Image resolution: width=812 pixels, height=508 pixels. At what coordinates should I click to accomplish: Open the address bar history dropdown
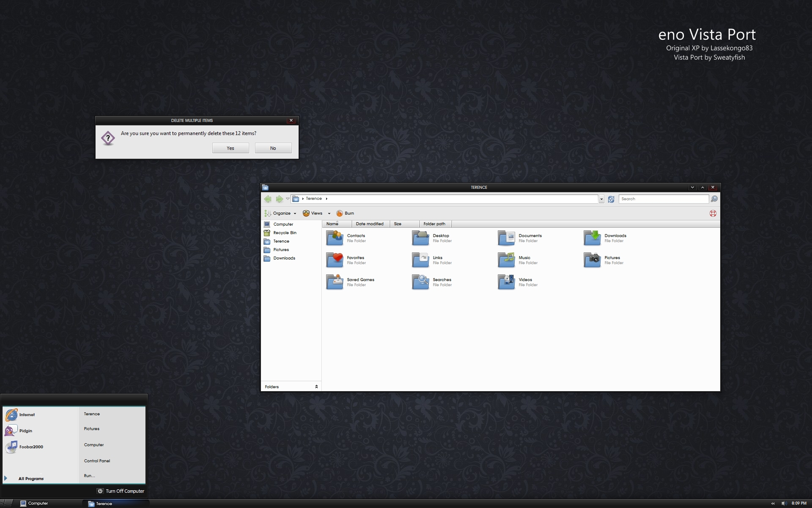point(601,199)
